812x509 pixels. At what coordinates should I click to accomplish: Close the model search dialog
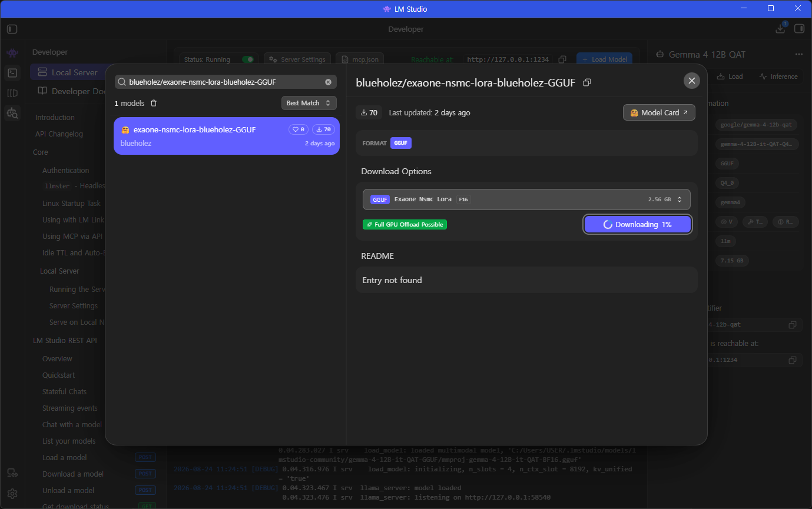692,81
